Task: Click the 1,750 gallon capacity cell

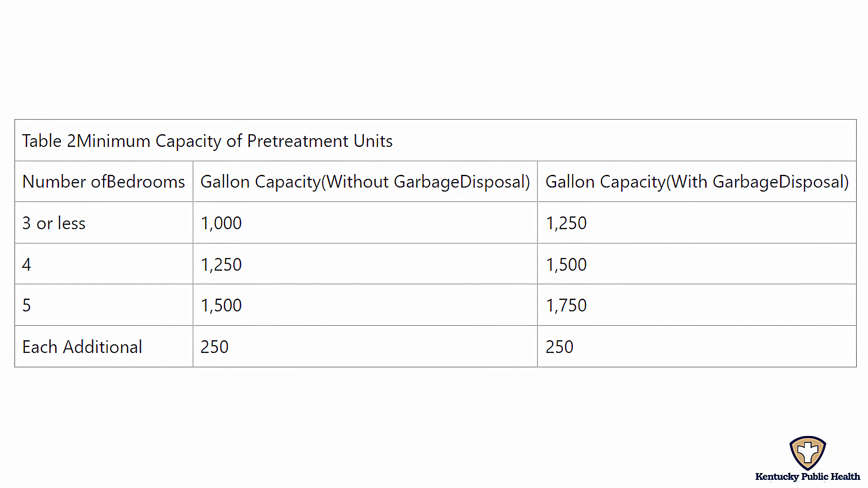Action: pos(697,305)
